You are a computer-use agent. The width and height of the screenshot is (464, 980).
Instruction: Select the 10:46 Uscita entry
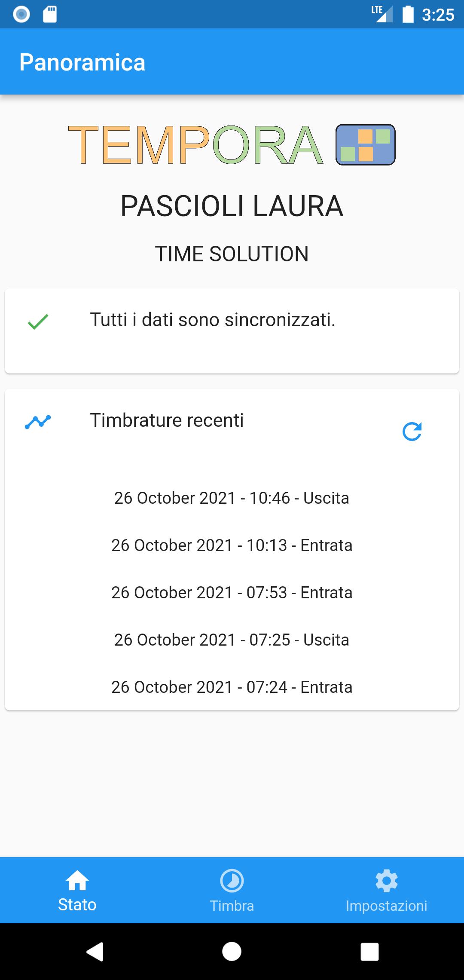tap(232, 498)
